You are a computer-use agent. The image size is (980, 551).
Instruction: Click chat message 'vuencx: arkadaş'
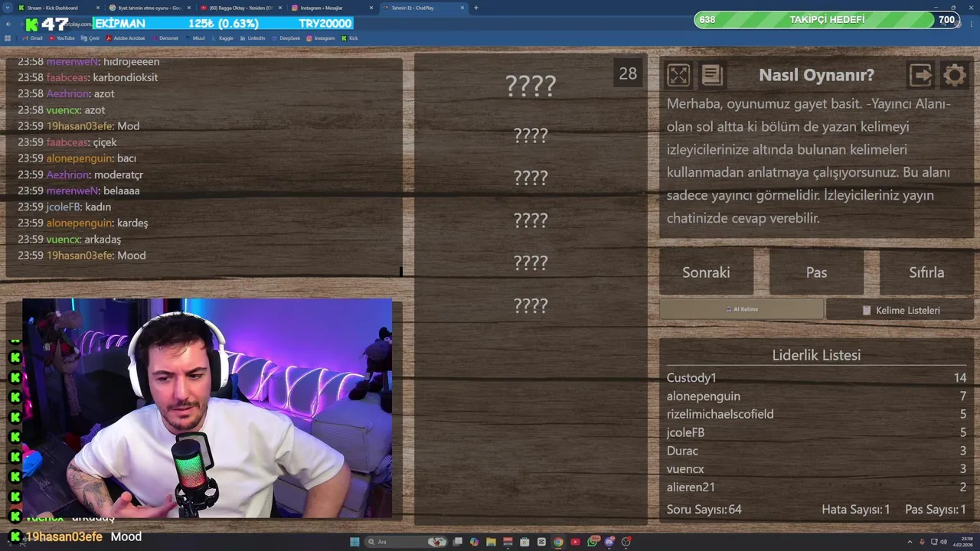coord(70,239)
